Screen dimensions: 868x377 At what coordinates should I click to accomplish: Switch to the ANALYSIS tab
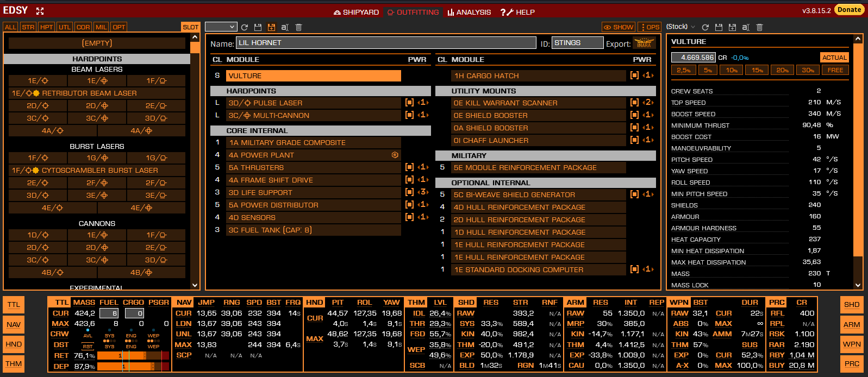tap(469, 12)
